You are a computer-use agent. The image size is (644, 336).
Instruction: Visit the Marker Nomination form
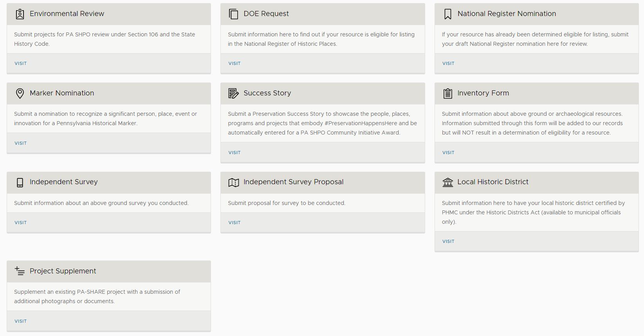(20, 143)
